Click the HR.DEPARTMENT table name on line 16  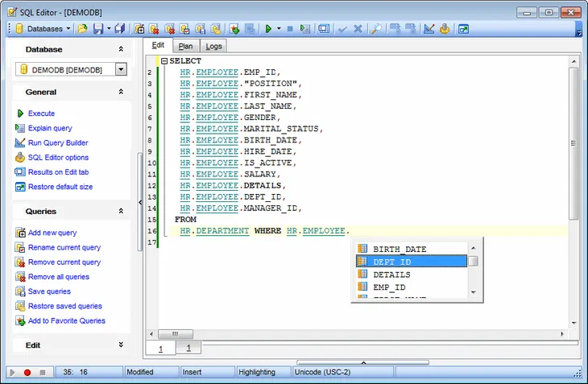click(x=214, y=231)
